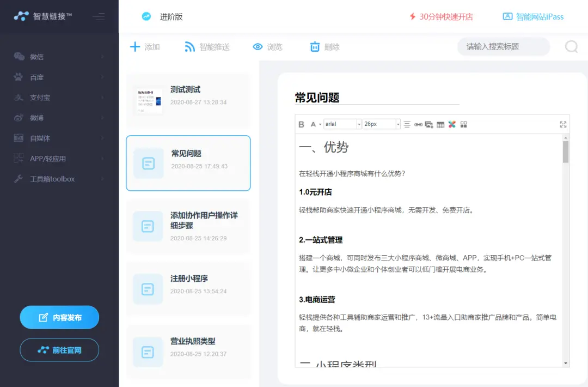Click the 请输入搜索标题 search field
Screen dimensions: 588x387
(x=502, y=47)
